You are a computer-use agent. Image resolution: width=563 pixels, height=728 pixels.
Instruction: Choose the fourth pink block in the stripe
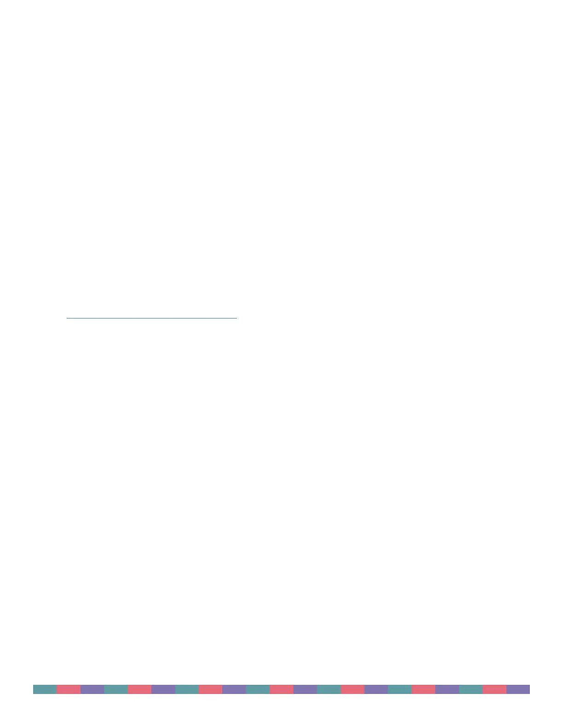tap(281, 689)
